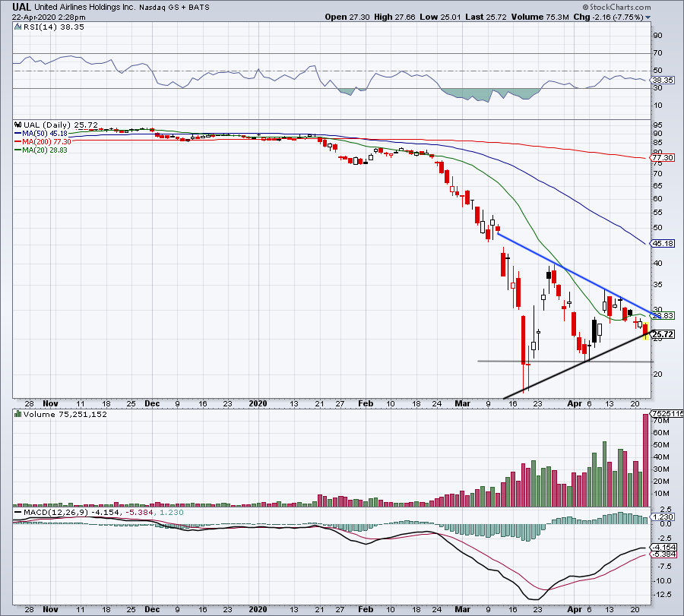Click the Apr label on bottom MACD date axis
This screenshot has width=684, height=616.
coord(575,609)
